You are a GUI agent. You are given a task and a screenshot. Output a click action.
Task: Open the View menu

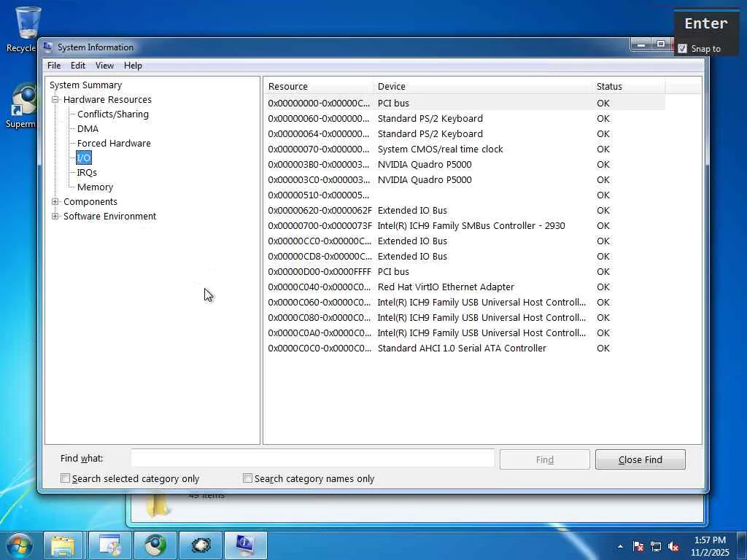[x=104, y=66]
